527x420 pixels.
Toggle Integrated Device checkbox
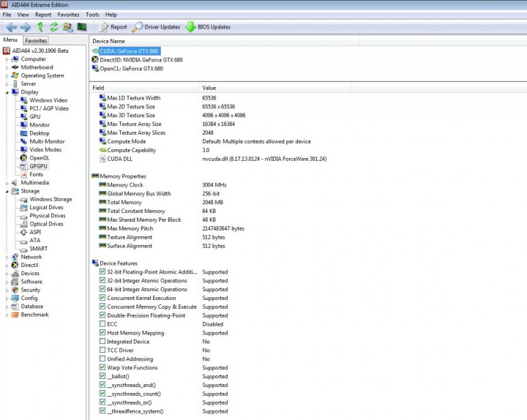click(102, 342)
